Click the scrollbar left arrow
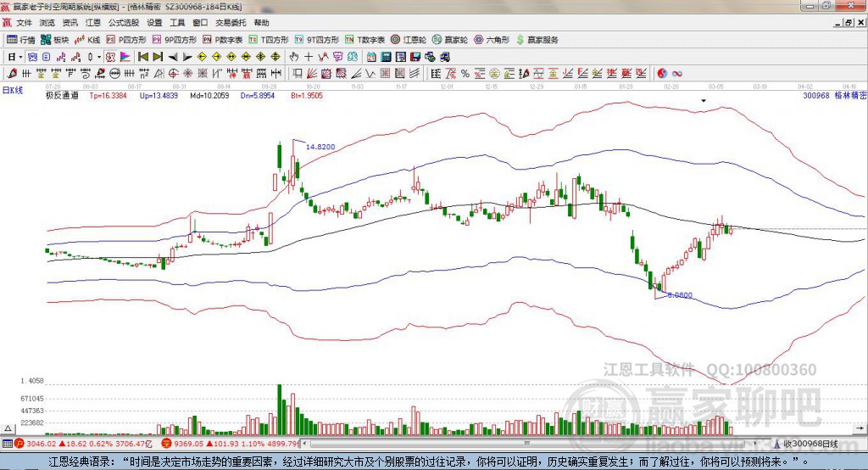 click(x=304, y=444)
